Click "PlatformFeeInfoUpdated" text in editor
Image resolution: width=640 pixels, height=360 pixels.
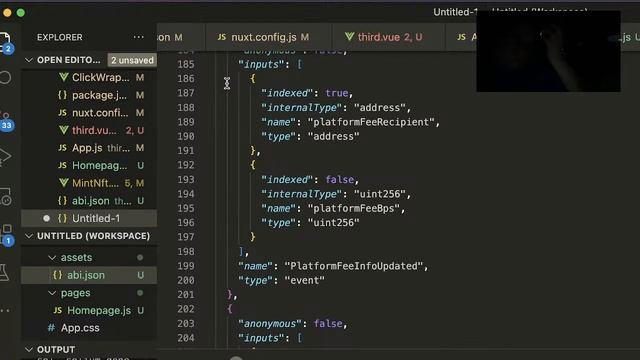(x=353, y=266)
